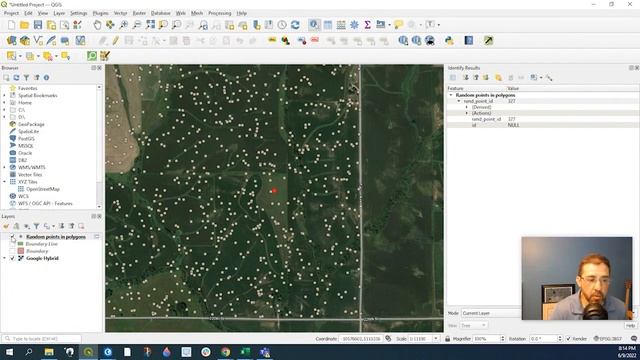Viewport: 640px width, 360px height.
Task: Open the Raster menu
Action: 139,13
